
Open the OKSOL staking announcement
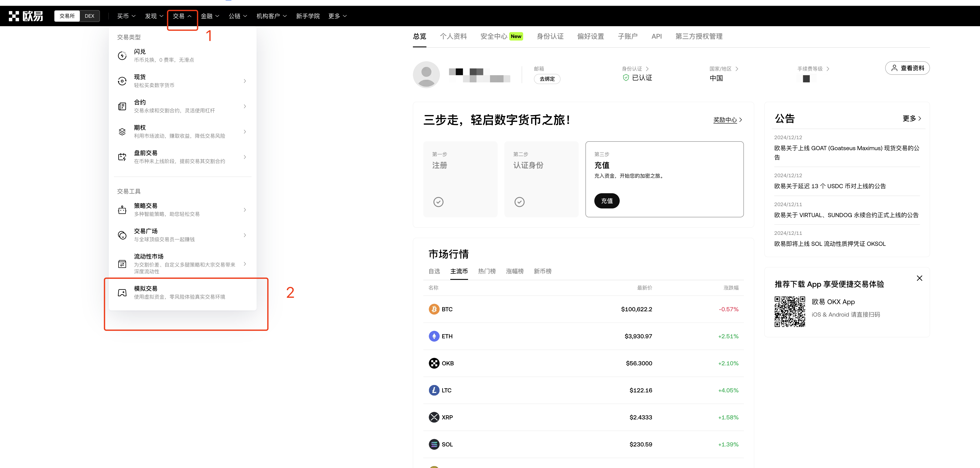pyautogui.click(x=830, y=244)
